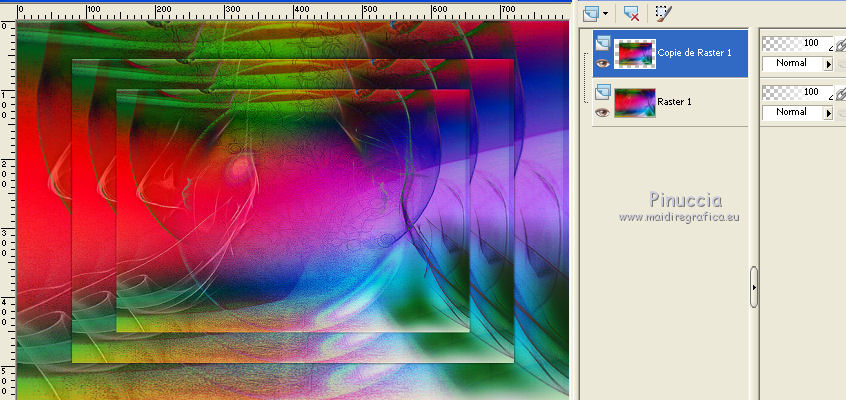Open the New Layer dropdown arrow
Viewport: 846px width, 400px height.
point(605,13)
